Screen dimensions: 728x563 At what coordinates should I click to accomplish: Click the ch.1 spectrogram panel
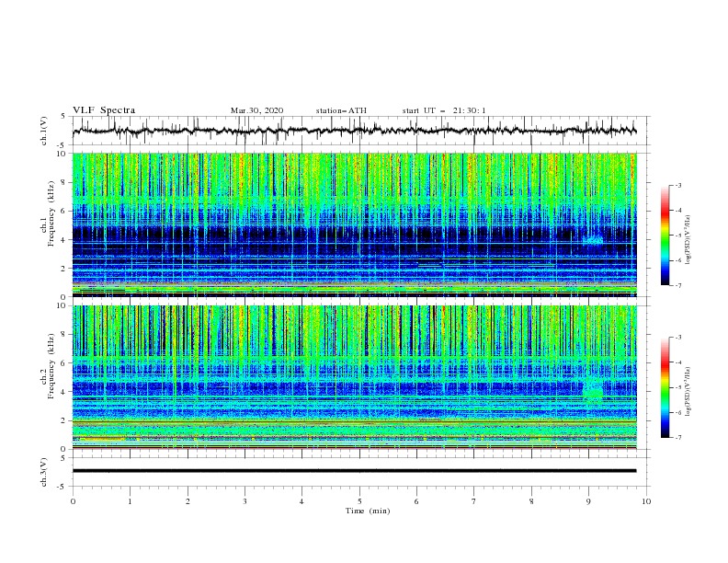(x=354, y=224)
